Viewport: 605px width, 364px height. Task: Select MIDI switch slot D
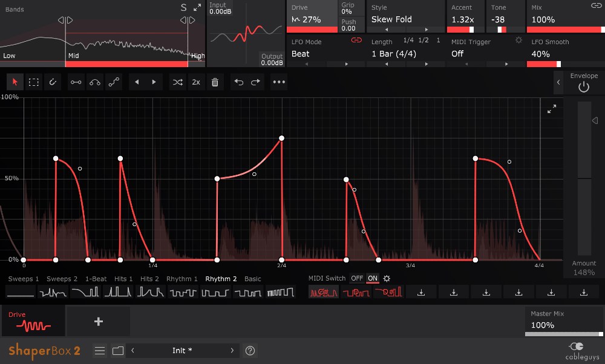click(356, 292)
